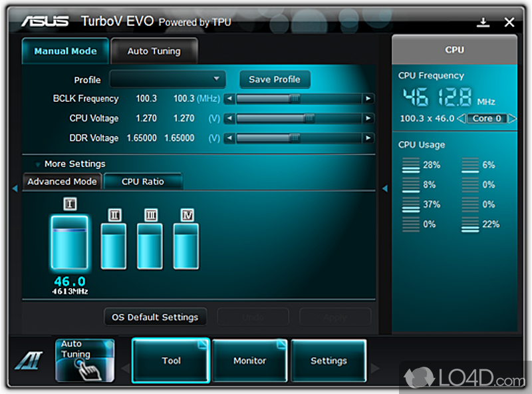The width and height of the screenshot is (532, 394).
Task: Click the 46.0 ratio value under core I
Action: [x=70, y=282]
